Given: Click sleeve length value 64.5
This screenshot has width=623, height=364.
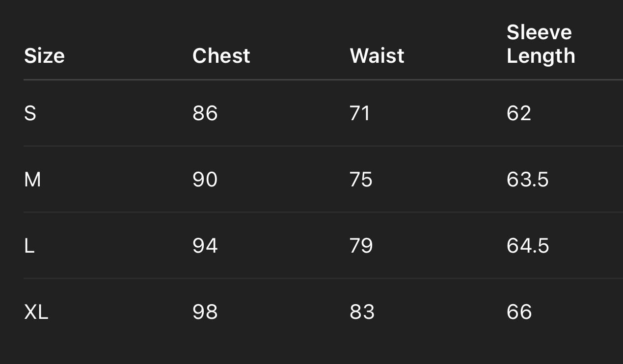Looking at the screenshot, I should click(x=528, y=246).
